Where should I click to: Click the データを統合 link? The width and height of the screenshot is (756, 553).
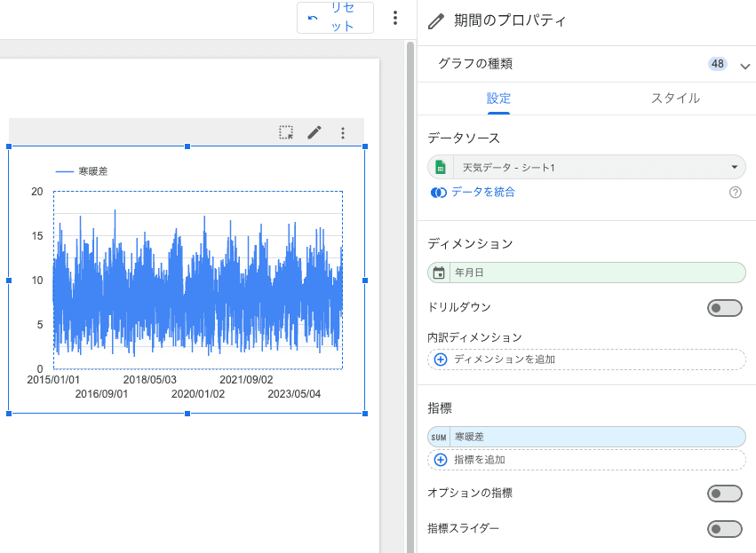[482, 192]
